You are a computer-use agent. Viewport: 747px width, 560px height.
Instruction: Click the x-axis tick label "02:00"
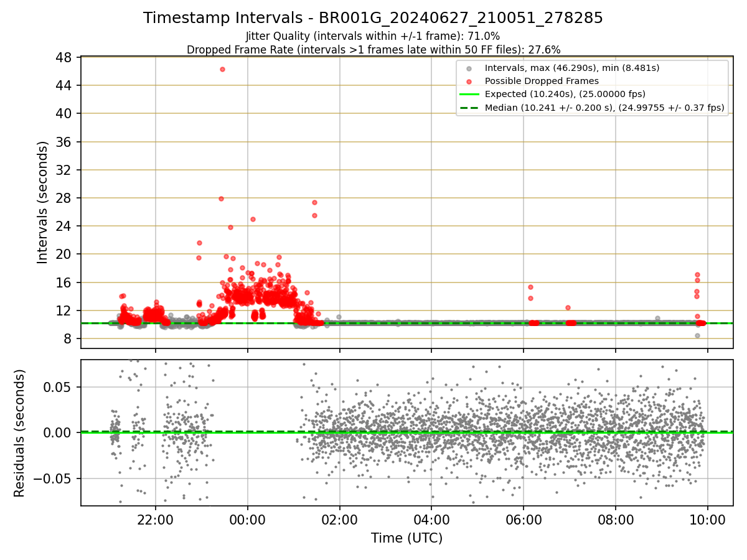pyautogui.click(x=340, y=520)
